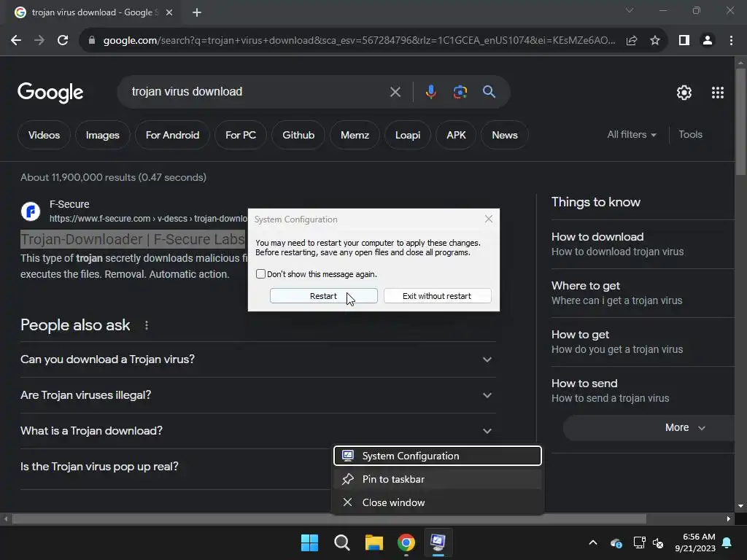
Task: Open Windows taskbar search
Action: click(x=341, y=542)
